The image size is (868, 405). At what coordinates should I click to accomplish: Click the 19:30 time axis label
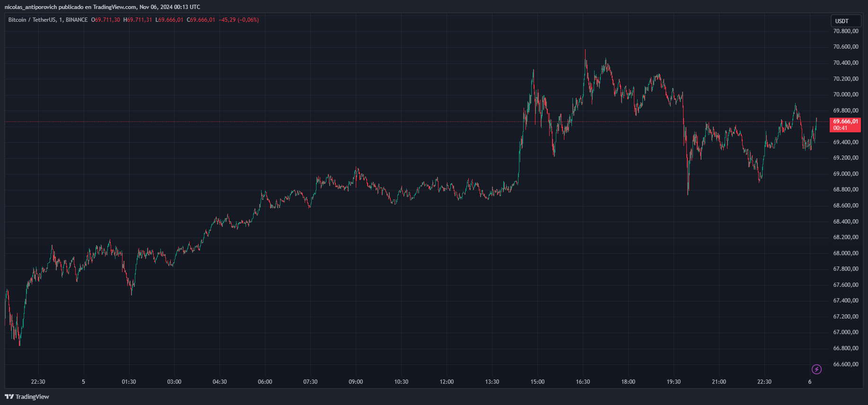[674, 382]
